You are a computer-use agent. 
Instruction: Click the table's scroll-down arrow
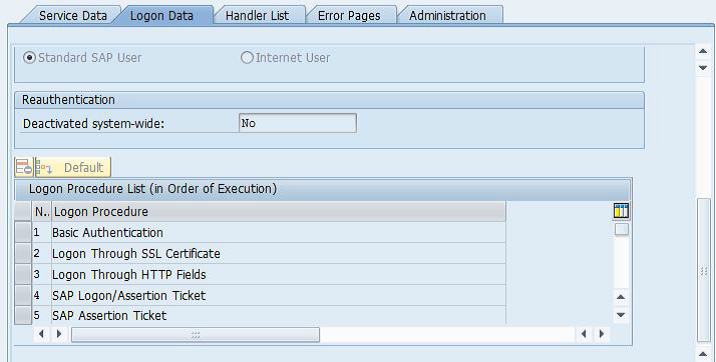coord(621,315)
